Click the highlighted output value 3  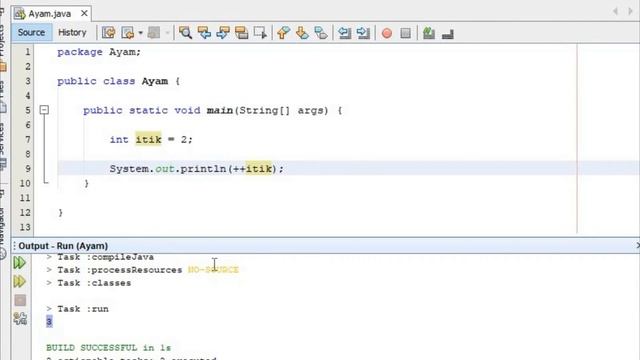click(49, 322)
